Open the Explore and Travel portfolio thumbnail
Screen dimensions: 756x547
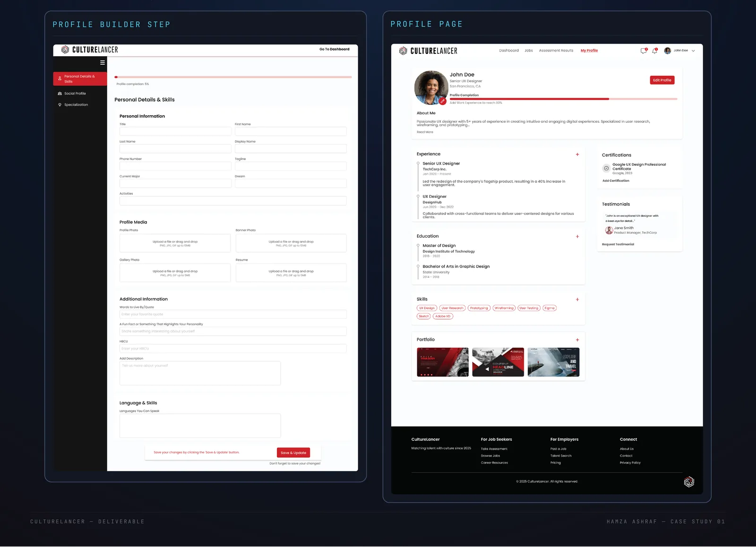(553, 362)
